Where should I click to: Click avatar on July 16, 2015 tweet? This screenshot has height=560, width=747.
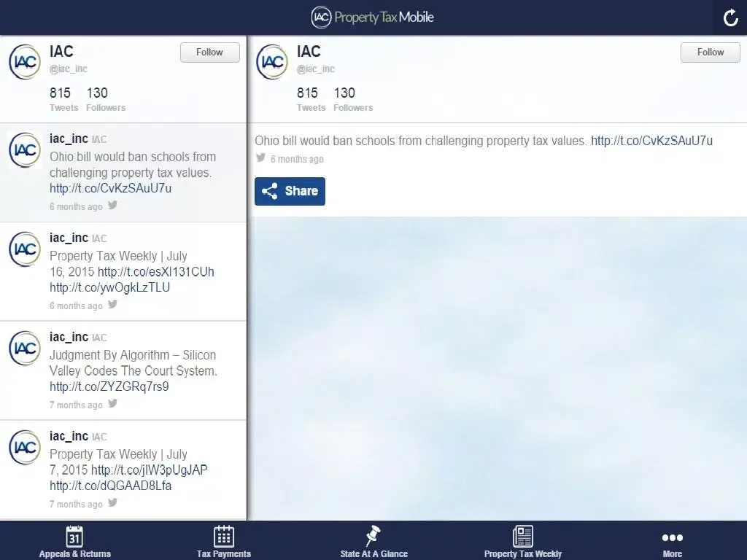point(25,249)
